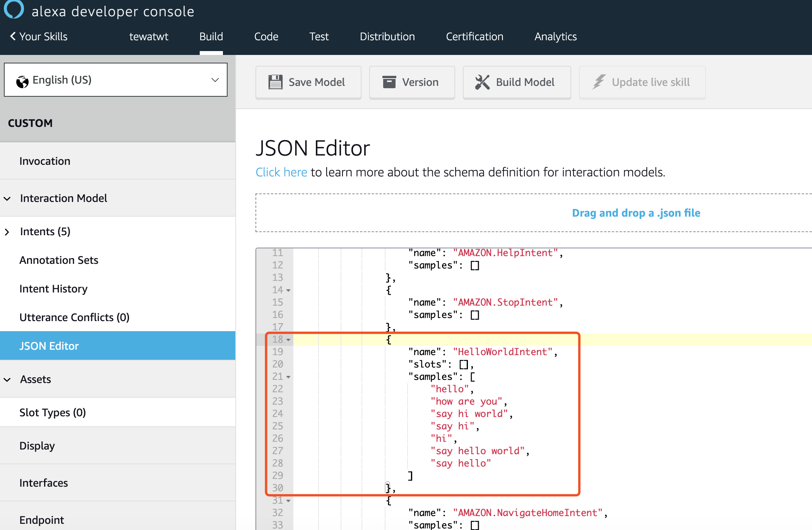Screen dimensions: 812x530
Task: Click the tewatwt skill name
Action: tap(149, 36)
